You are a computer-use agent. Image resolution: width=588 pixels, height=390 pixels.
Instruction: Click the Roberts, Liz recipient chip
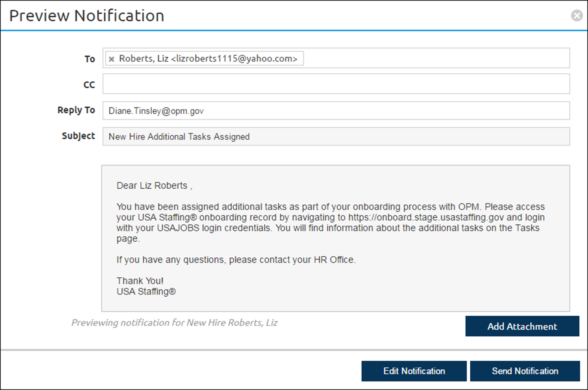coord(208,59)
